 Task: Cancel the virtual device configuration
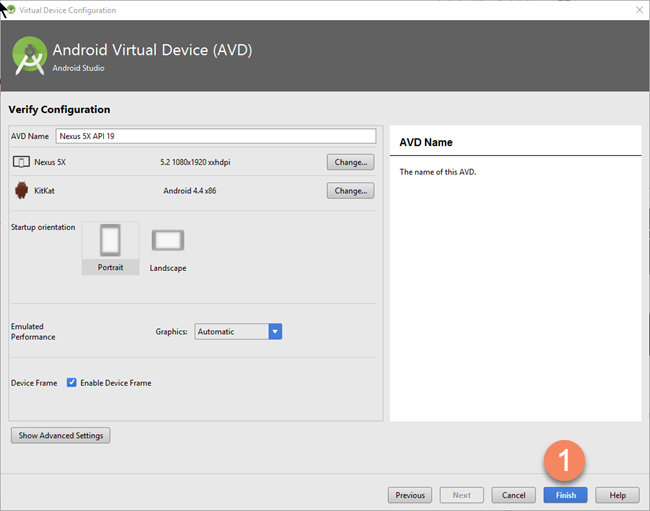point(514,495)
